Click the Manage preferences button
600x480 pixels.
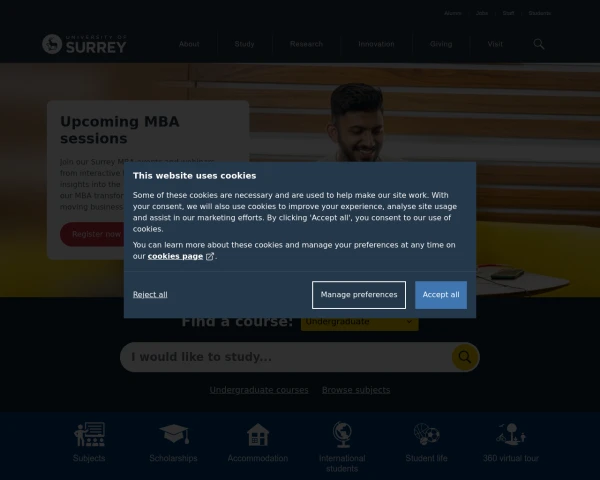[359, 295]
